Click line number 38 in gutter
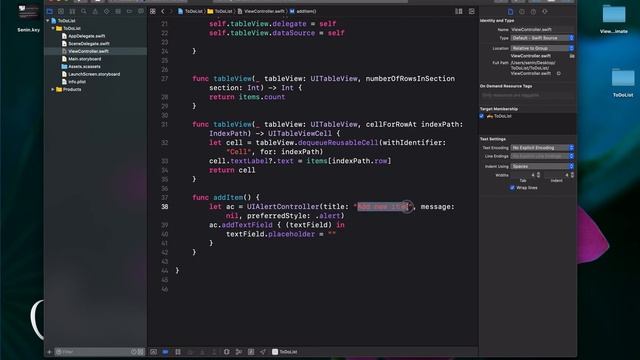 pos(164,207)
